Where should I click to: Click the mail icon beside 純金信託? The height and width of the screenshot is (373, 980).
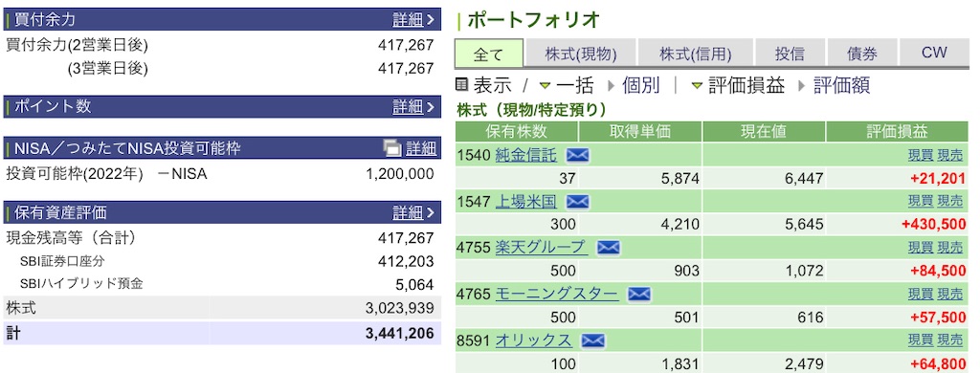(x=577, y=156)
